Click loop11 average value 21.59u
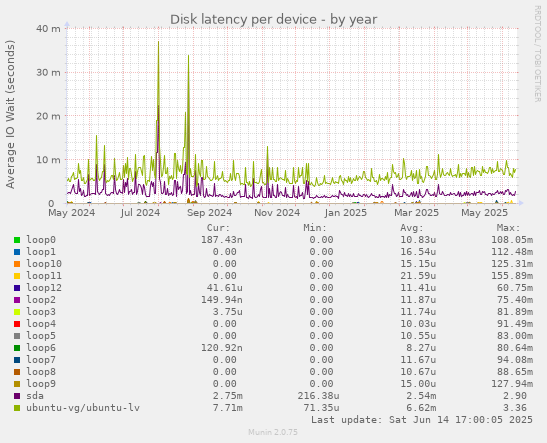Viewport: 547px width, 443px height. pos(418,276)
